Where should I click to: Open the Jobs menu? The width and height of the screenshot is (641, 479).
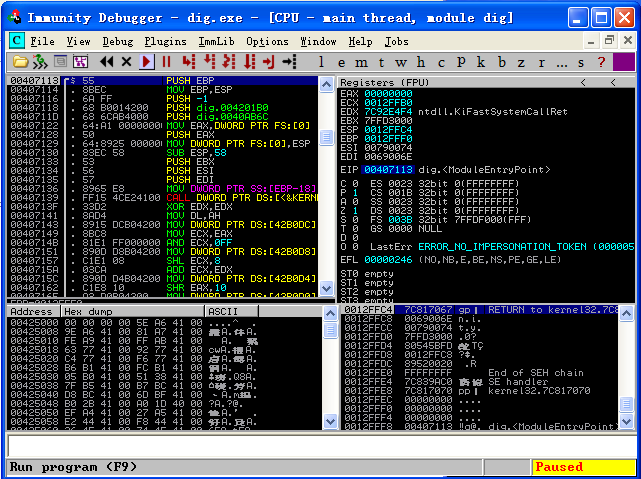[x=396, y=41]
